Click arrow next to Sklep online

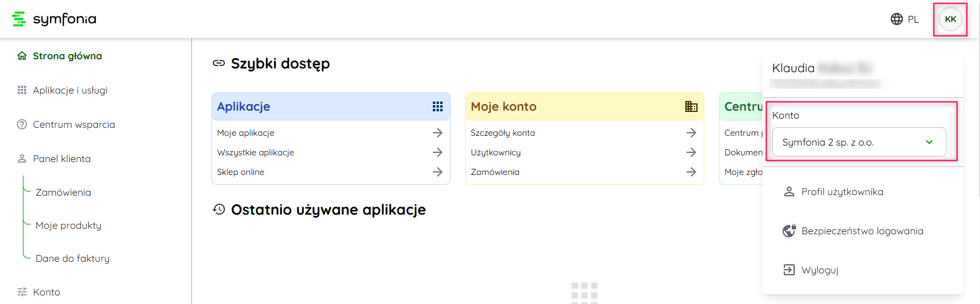tap(438, 172)
